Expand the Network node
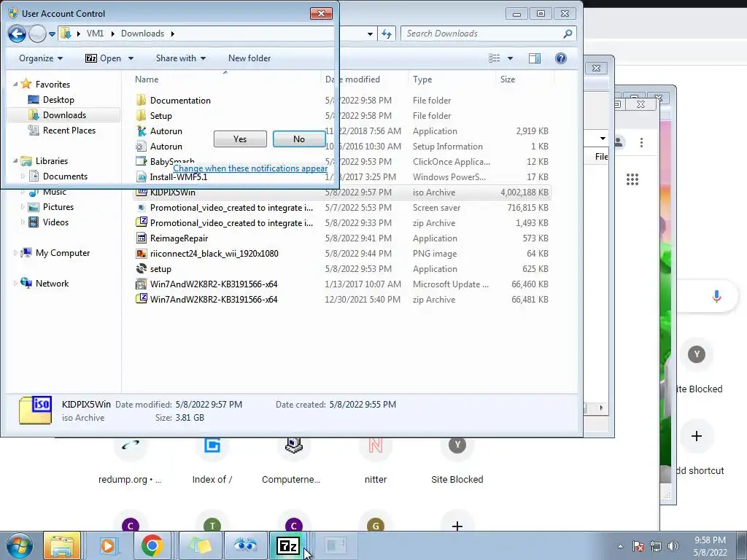The image size is (747, 560). pos(15,284)
